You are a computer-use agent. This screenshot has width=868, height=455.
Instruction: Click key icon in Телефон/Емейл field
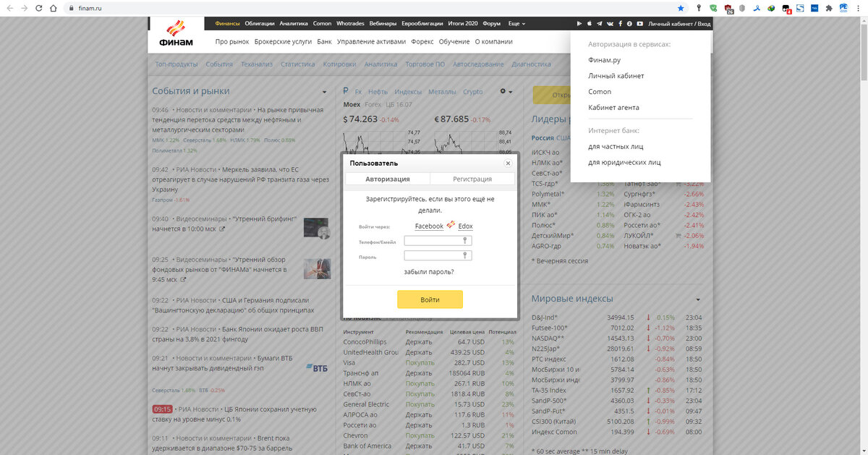(465, 241)
